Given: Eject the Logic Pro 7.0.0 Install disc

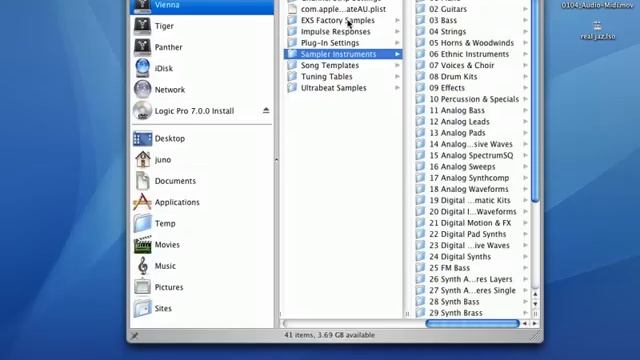Looking at the screenshot, I should pos(266,111).
